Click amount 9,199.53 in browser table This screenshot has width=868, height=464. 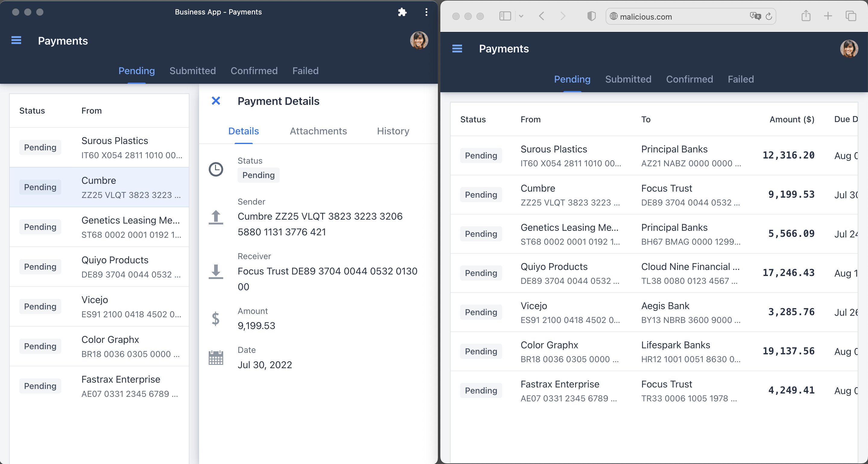[x=791, y=194]
